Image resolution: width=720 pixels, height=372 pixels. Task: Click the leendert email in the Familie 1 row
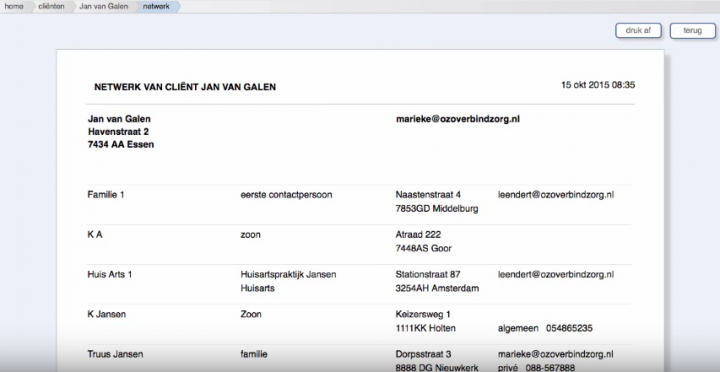tap(556, 195)
